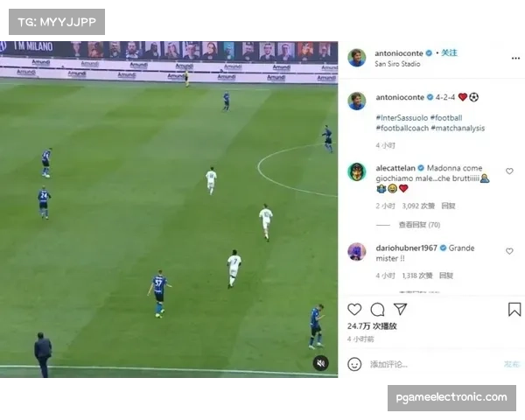The height and width of the screenshot is (420, 525).
Task: Reply to alecattelan's comment
Action: tap(448, 206)
